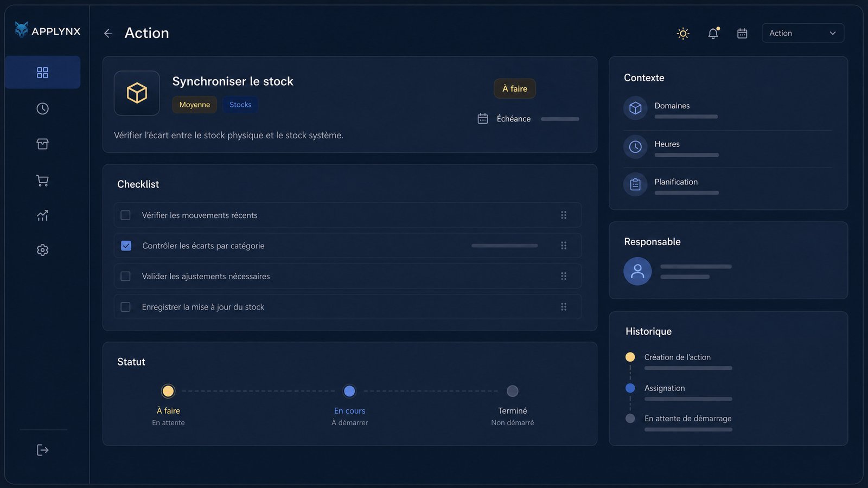
Task: Toggle light theme with the sun icon
Action: (683, 33)
